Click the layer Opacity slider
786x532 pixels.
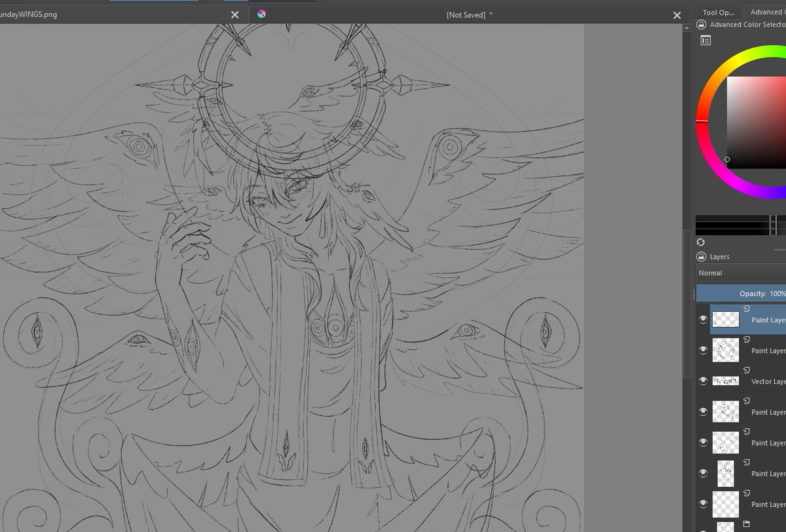click(x=741, y=294)
